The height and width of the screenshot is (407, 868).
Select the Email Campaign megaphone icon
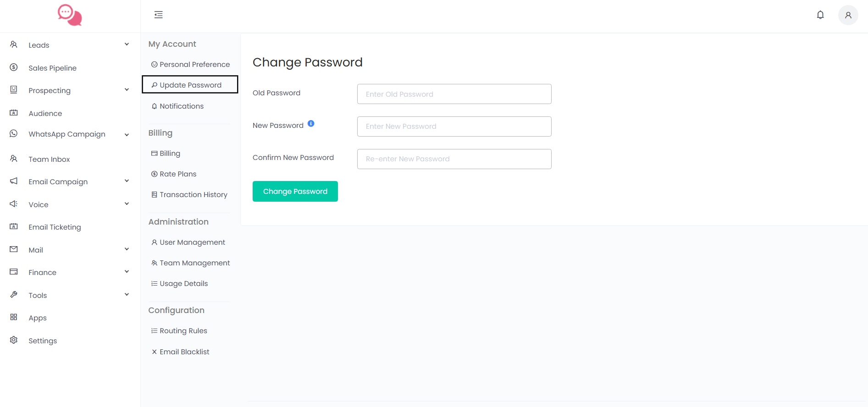[x=13, y=181]
